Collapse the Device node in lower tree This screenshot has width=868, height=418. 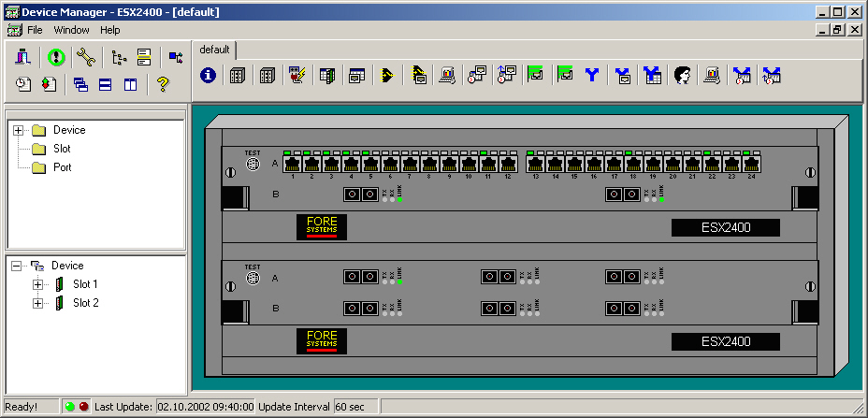click(x=19, y=266)
